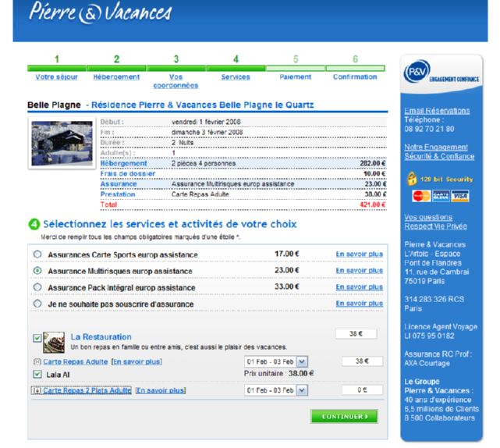Click the Visa payment logo
The width and height of the screenshot is (500, 448).
coord(460,196)
